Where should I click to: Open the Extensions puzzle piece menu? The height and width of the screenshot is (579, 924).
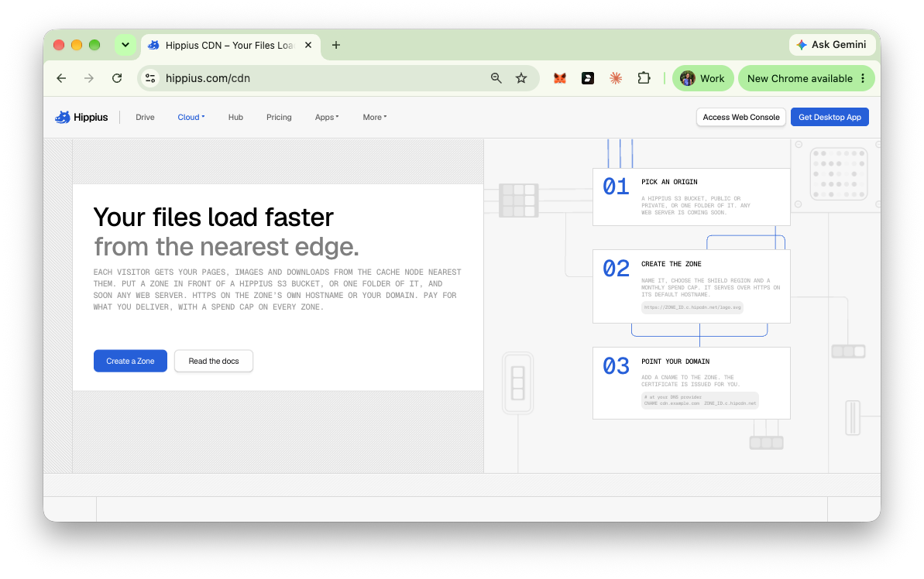click(x=644, y=78)
